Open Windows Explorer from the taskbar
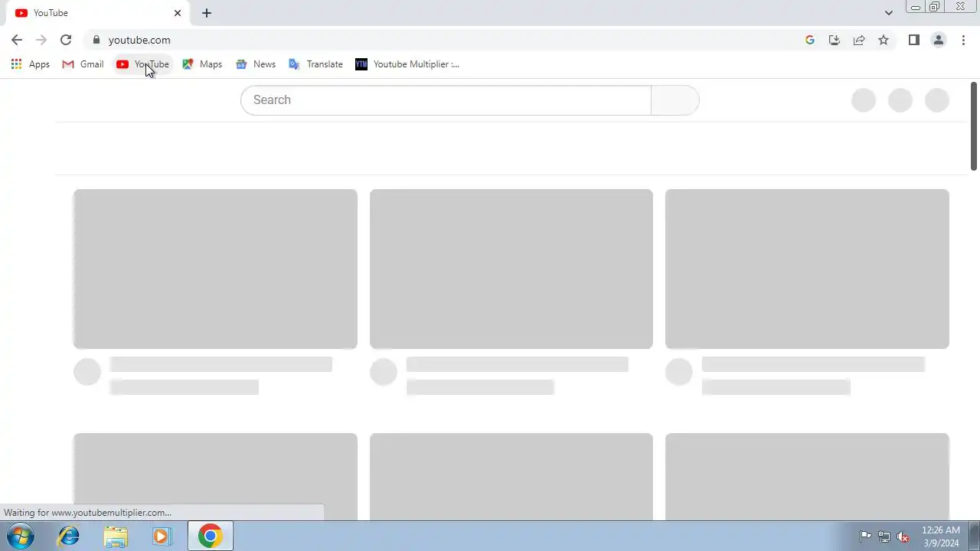 pyautogui.click(x=116, y=536)
